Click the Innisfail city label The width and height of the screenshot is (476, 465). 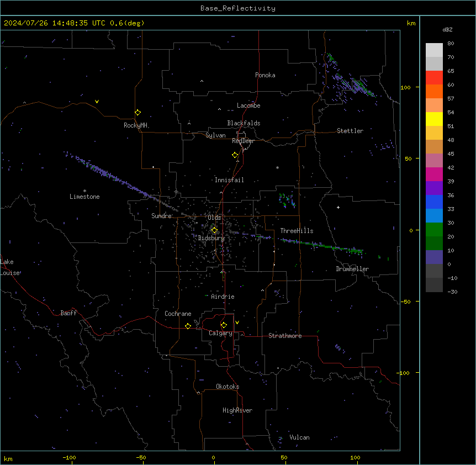pyautogui.click(x=229, y=180)
